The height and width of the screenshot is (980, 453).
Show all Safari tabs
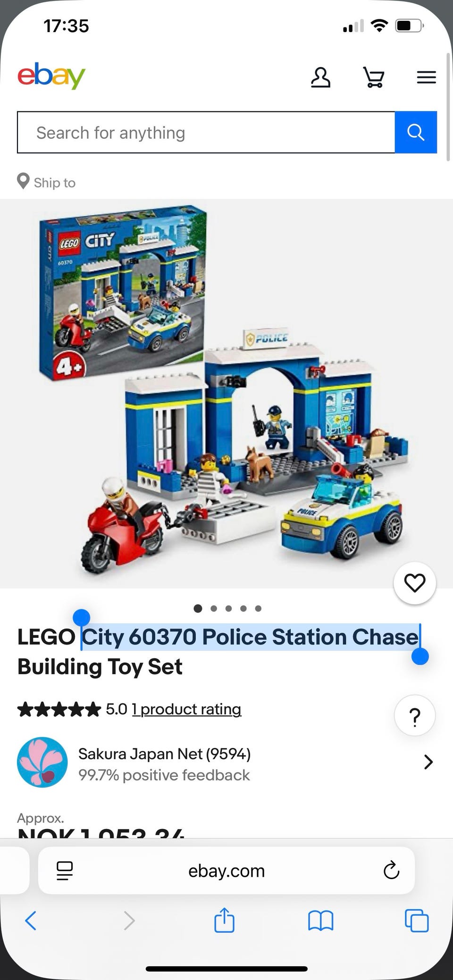(x=417, y=920)
